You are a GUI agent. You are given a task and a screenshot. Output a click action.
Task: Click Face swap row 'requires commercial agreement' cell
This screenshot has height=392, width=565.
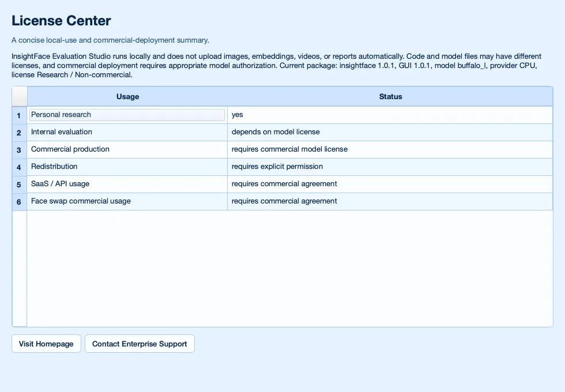pyautogui.click(x=390, y=201)
